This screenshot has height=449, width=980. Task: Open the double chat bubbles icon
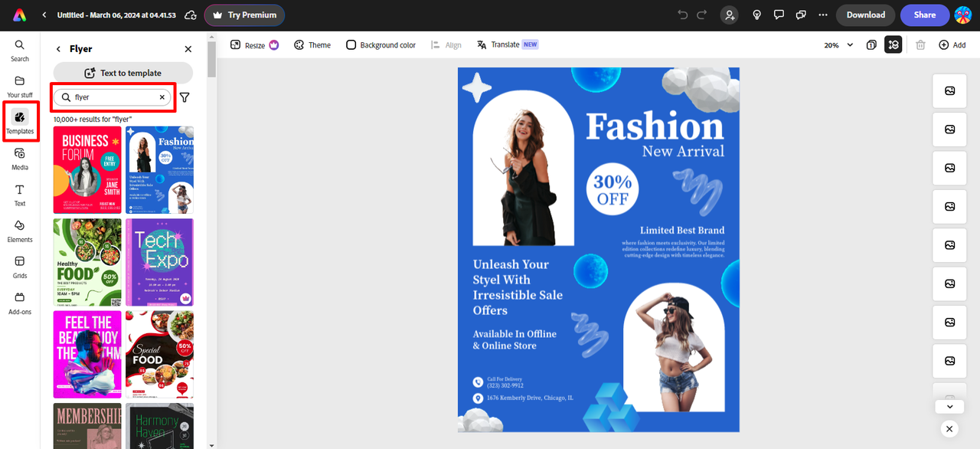[801, 15]
